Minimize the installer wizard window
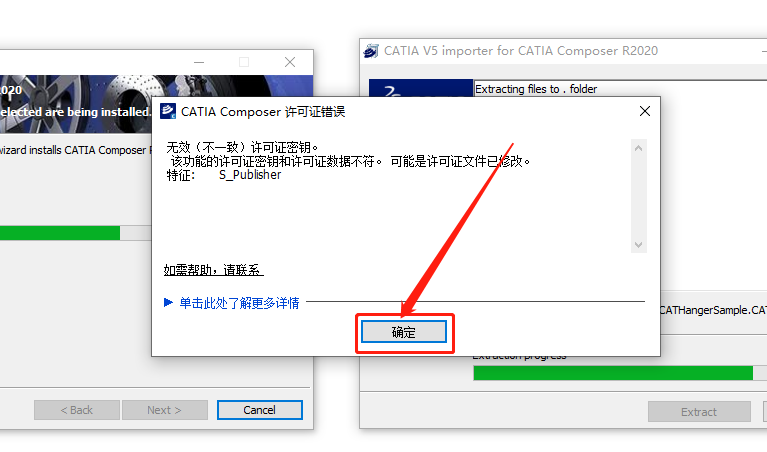This screenshot has width=767, height=452. [199, 62]
